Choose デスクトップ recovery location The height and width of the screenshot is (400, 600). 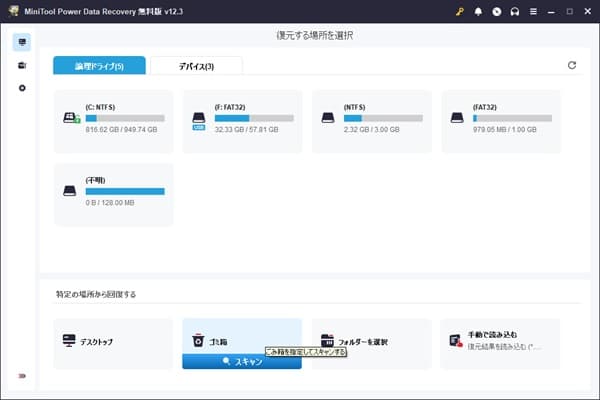pos(114,343)
